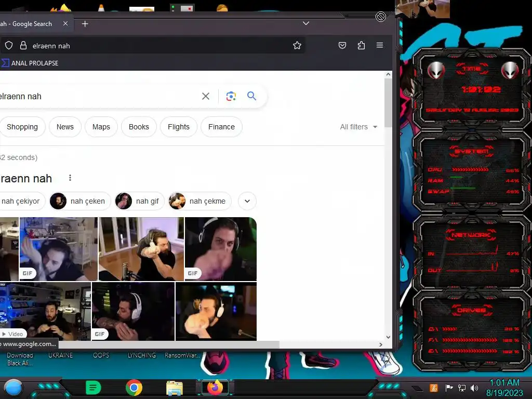
Task: Select the Flights filter chip
Action: click(x=179, y=127)
